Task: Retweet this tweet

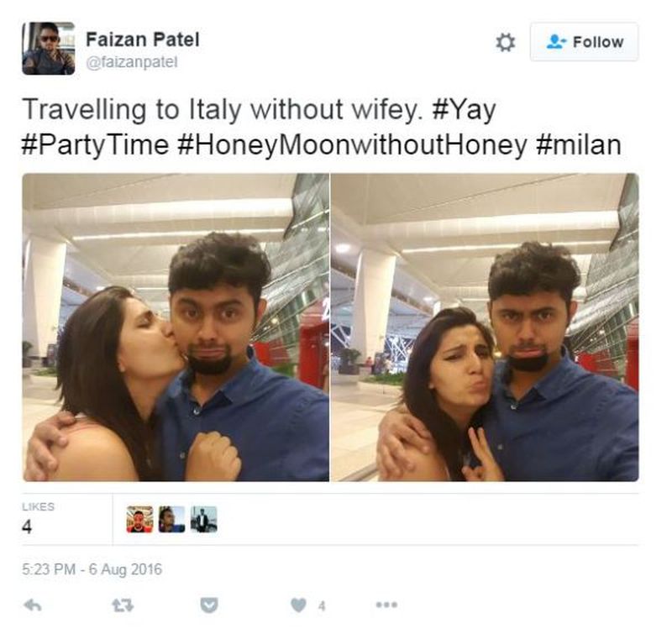Action: (123, 605)
